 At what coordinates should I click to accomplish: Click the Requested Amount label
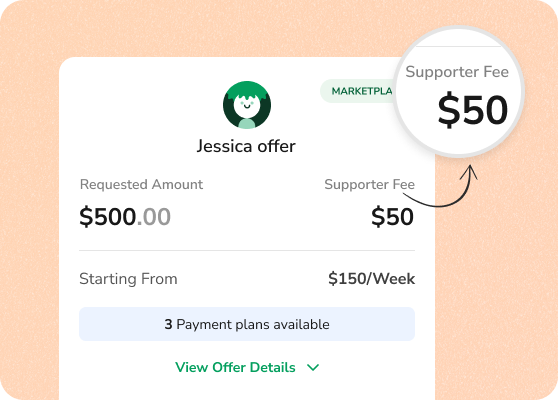(141, 184)
